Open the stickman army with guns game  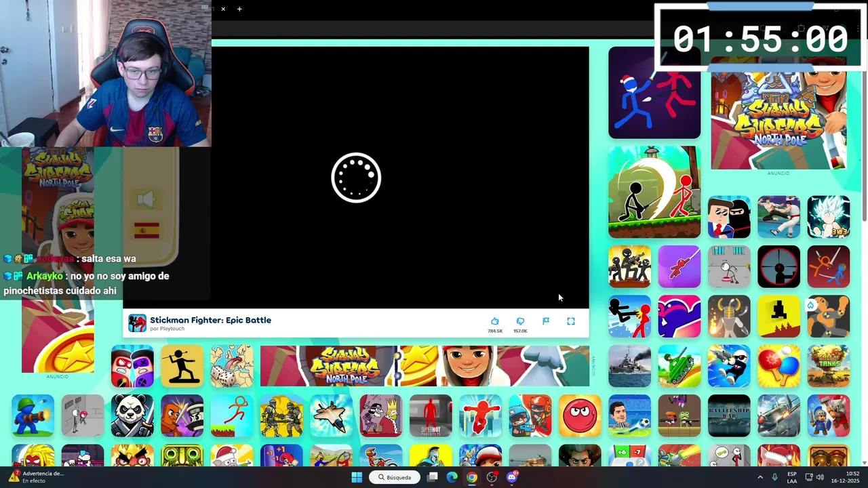(x=629, y=266)
